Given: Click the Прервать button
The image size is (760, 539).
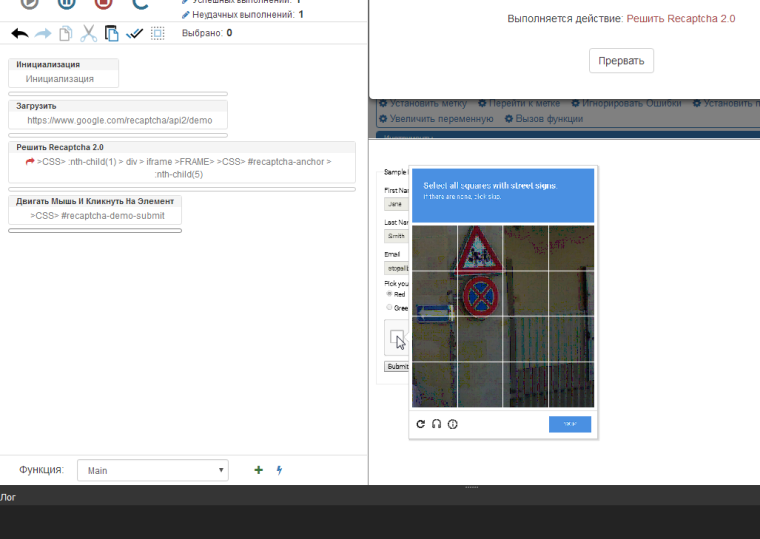Looking at the screenshot, I should (x=621, y=60).
